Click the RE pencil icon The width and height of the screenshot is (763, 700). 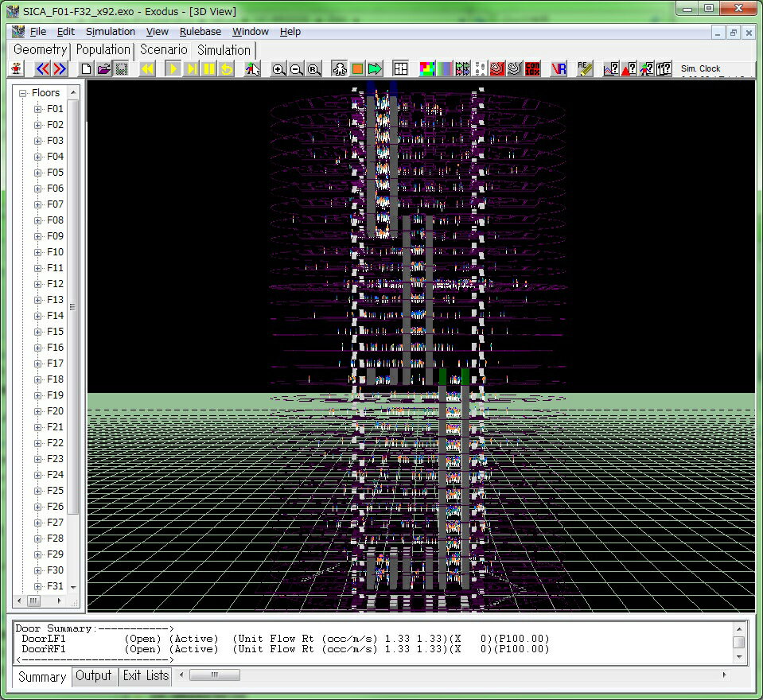[585, 68]
